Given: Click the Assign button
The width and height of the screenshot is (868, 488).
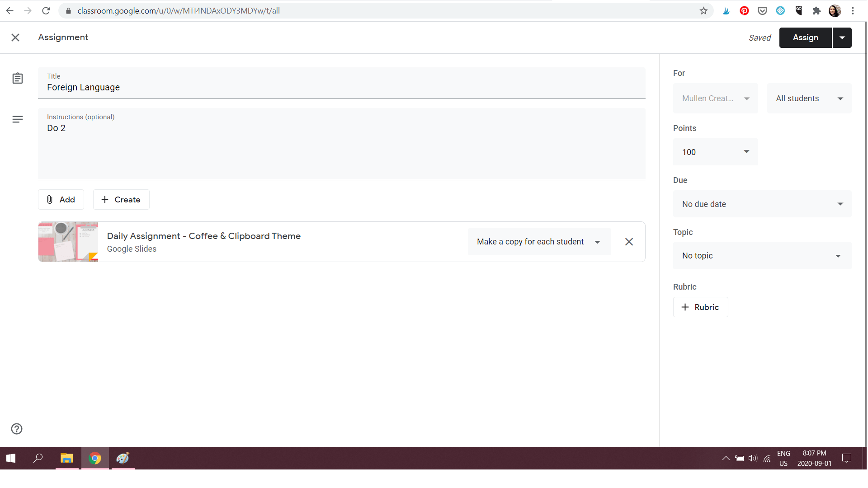Looking at the screenshot, I should 805,38.
